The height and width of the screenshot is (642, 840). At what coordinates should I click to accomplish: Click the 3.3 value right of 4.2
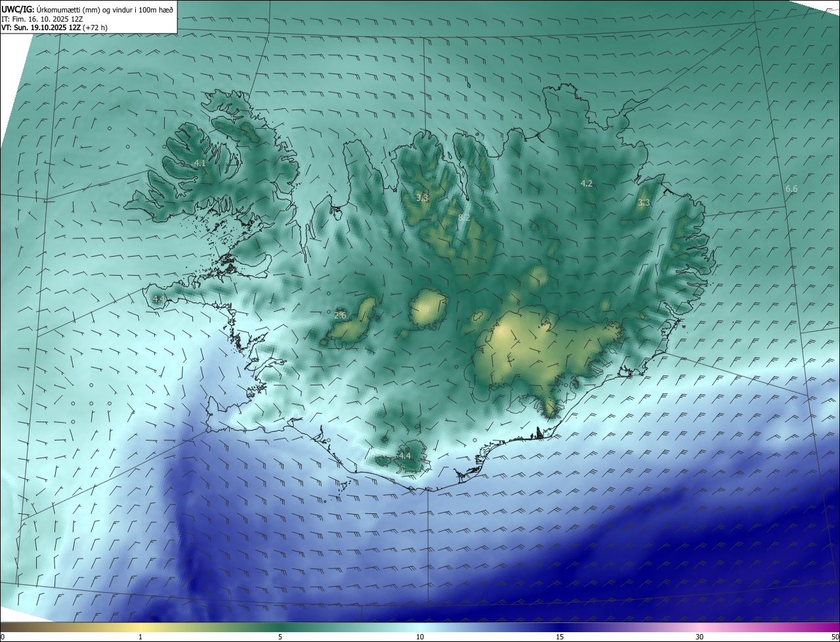[644, 203]
